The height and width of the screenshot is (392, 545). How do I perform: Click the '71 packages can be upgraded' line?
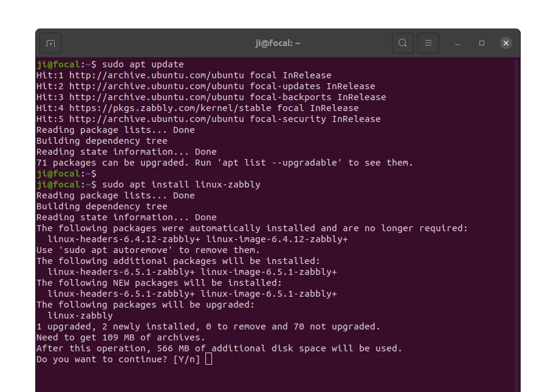tap(225, 163)
